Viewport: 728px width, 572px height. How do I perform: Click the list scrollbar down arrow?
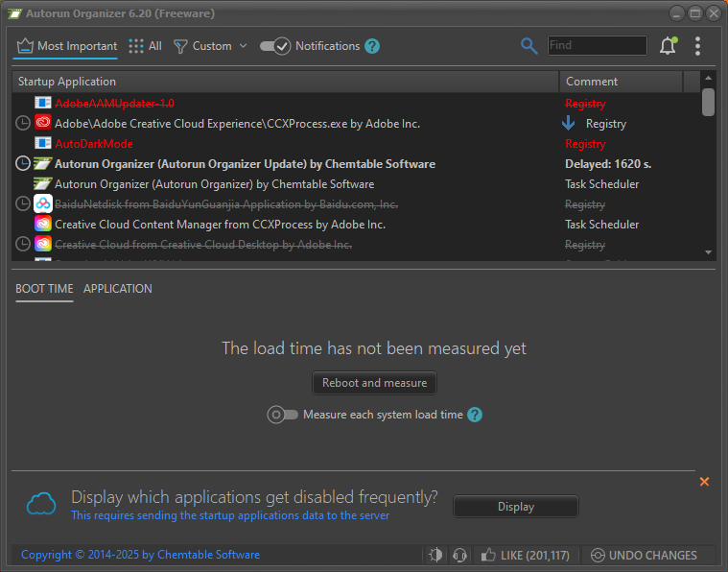(x=708, y=252)
